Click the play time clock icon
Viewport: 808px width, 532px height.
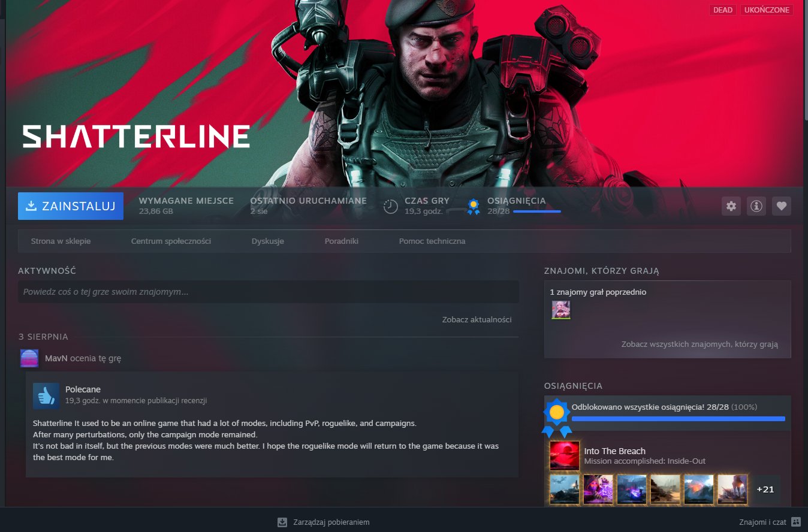(x=391, y=206)
